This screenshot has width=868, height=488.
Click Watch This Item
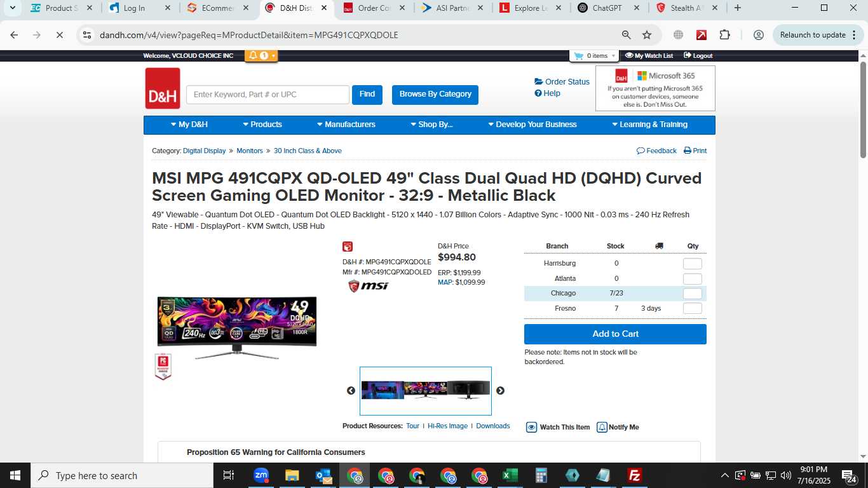tap(558, 427)
